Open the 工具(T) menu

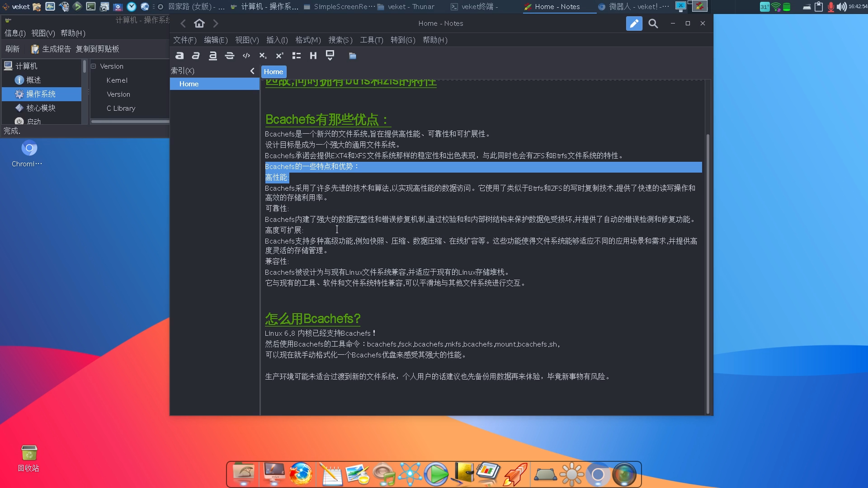[x=371, y=40]
